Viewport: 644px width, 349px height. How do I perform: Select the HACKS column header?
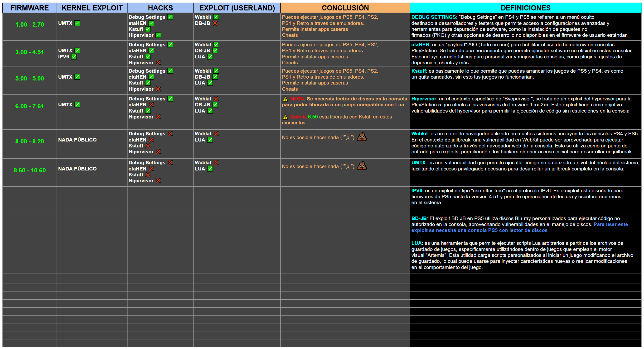click(x=160, y=8)
